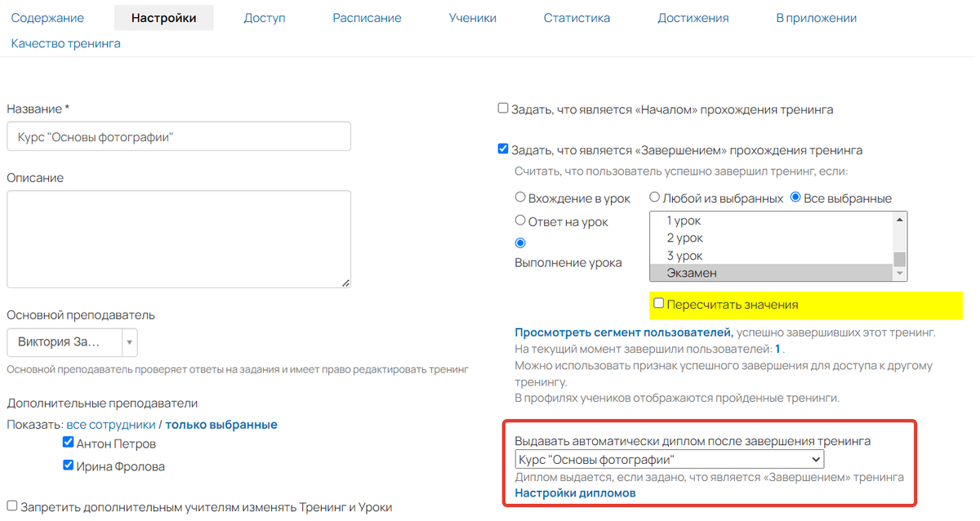Open the Расписание tab
Image resolution: width=980 pixels, height=521 pixels.
tap(367, 17)
